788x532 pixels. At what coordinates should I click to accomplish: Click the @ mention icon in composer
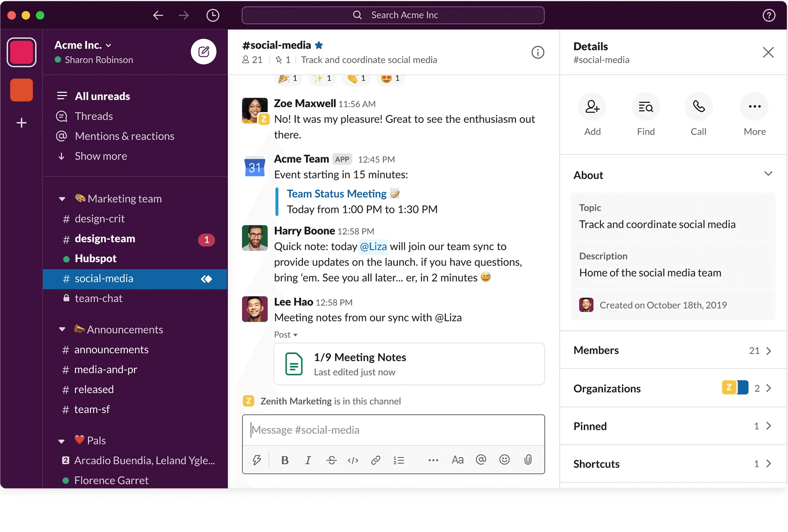[x=481, y=460]
